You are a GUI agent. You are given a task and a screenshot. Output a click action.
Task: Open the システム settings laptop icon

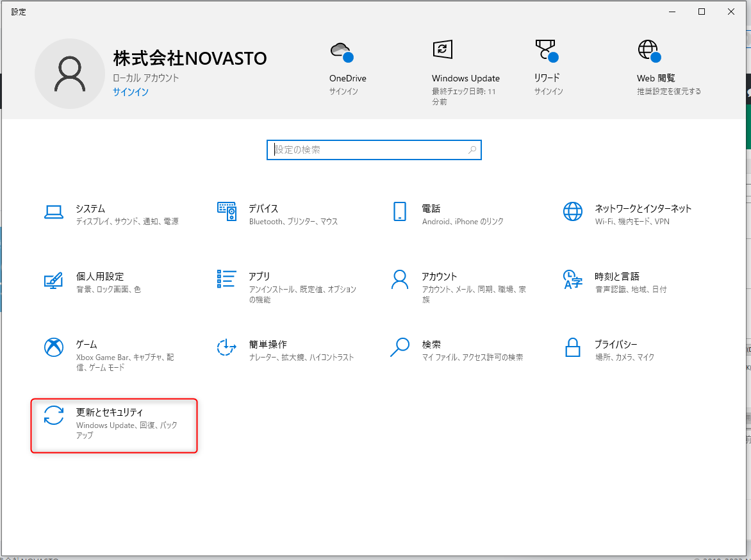pos(54,211)
